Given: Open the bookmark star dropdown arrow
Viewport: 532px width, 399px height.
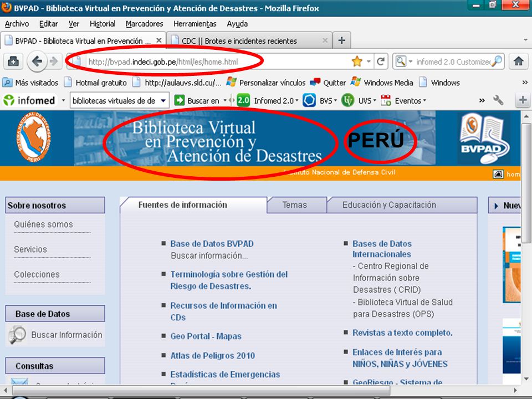Looking at the screenshot, I should (369, 62).
